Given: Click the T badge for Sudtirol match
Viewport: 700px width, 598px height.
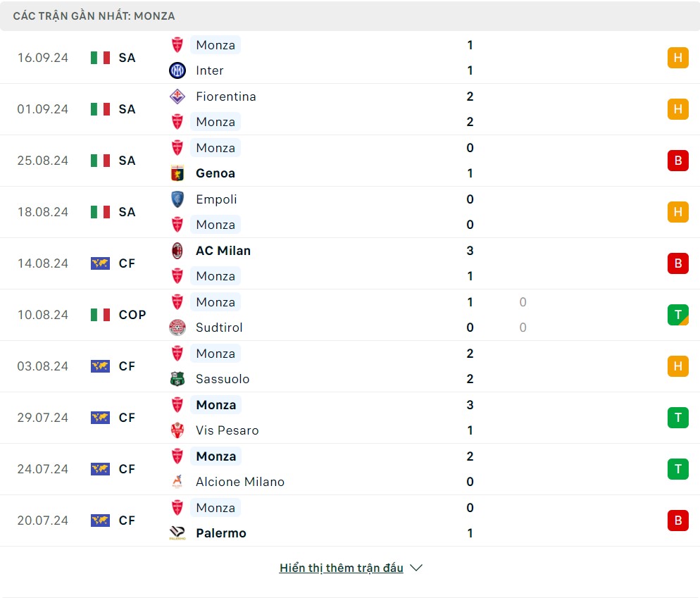Looking at the screenshot, I should 677,315.
